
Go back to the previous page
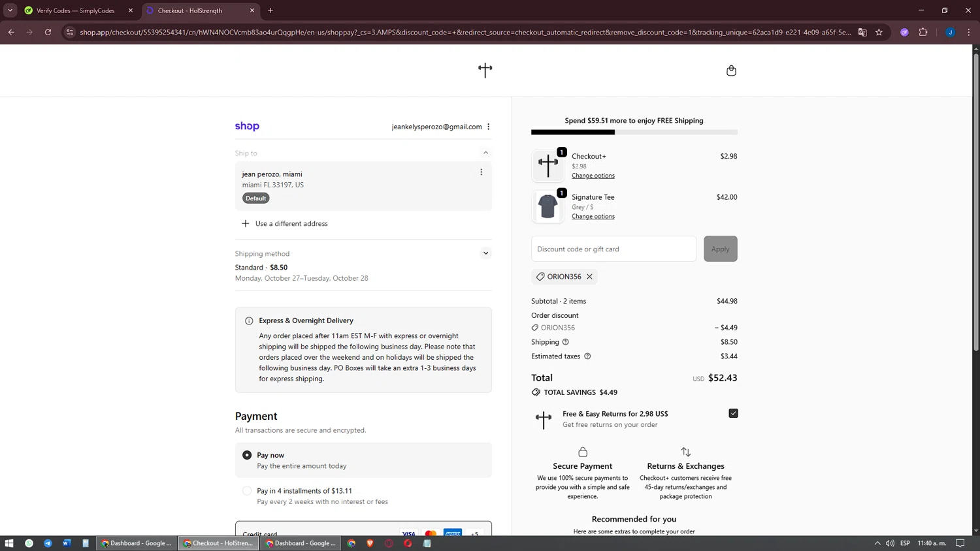(11, 32)
